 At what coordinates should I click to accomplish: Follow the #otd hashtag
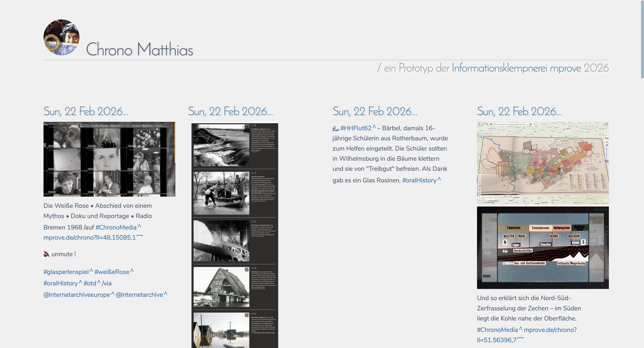[x=92, y=283]
